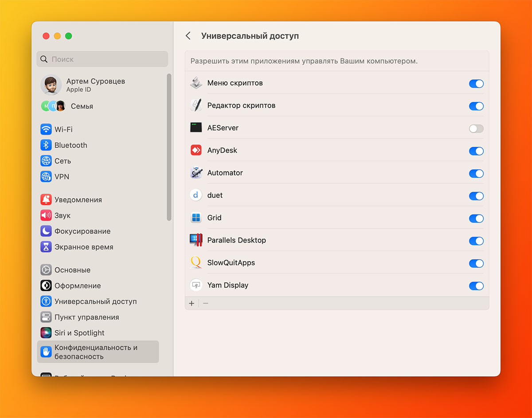Turn off the Меню скриптов toggle
Image resolution: width=532 pixels, height=418 pixels.
point(476,84)
